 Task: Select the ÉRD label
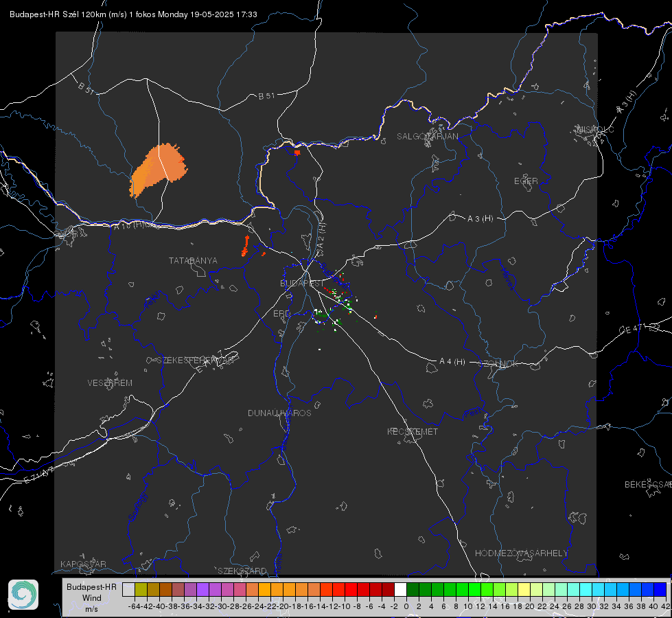coord(281,314)
